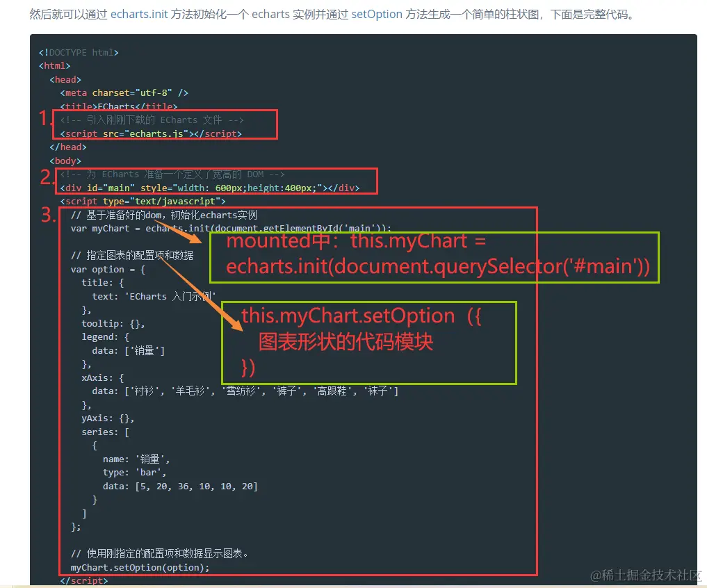This screenshot has height=588, width=707.
Task: Click the opening <html> tag line
Action: click(x=54, y=66)
